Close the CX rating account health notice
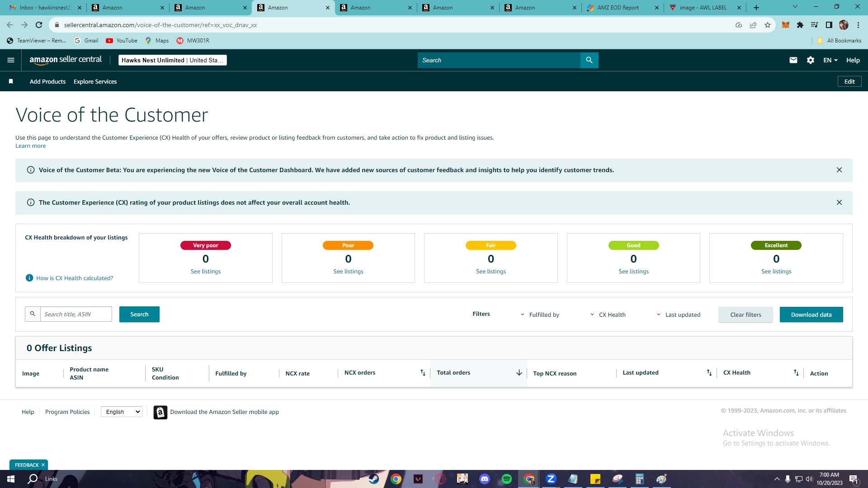This screenshot has height=488, width=868. click(x=839, y=202)
